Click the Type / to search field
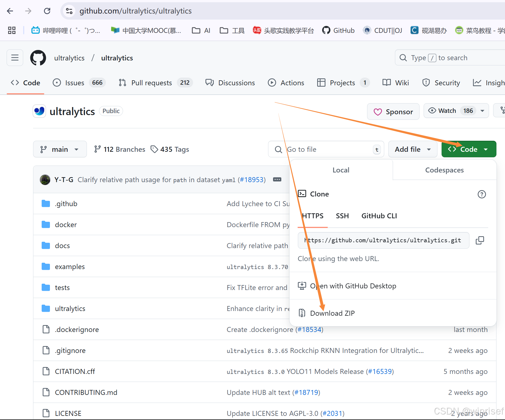This screenshot has height=420, width=505. [450, 58]
